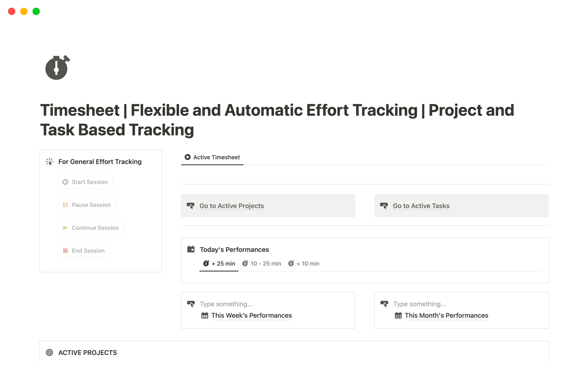Viewport: 588px width, 368px height.
Task: Click the click-effect icon beside For General Effort Tracking
Action: (x=49, y=161)
